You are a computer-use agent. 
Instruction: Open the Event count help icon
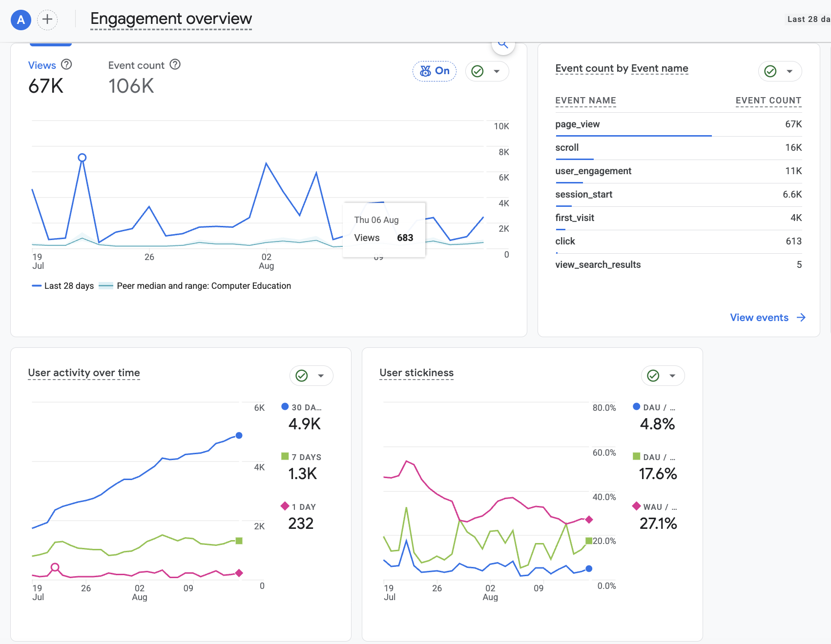tap(175, 64)
